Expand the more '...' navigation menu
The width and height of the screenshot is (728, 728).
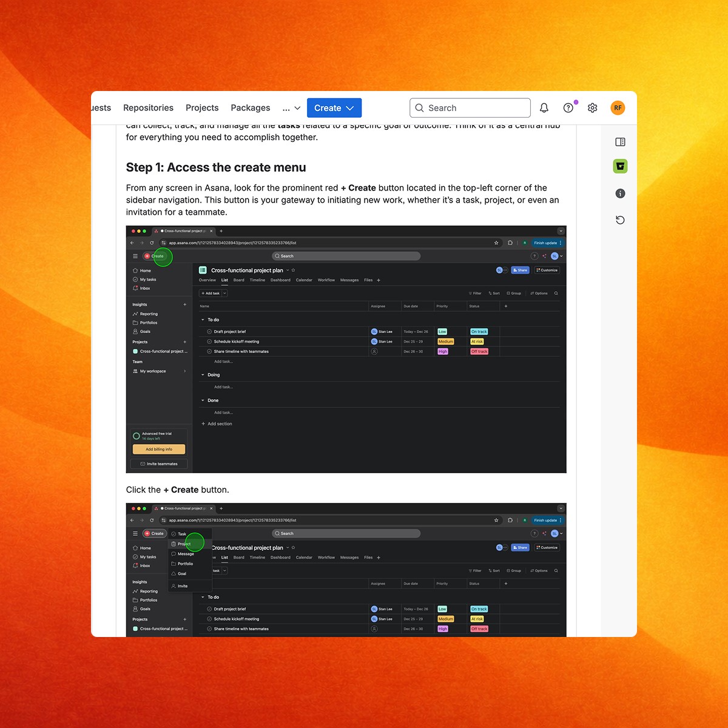[291, 108]
